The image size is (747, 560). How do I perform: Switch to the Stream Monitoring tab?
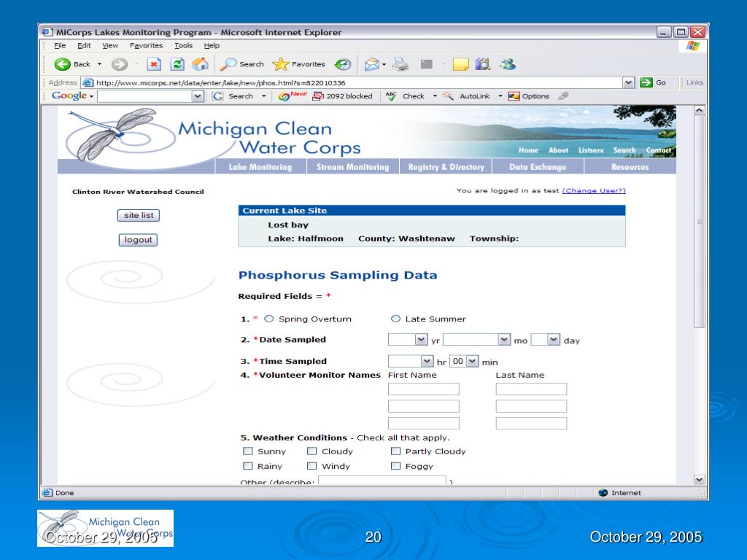pos(352,167)
